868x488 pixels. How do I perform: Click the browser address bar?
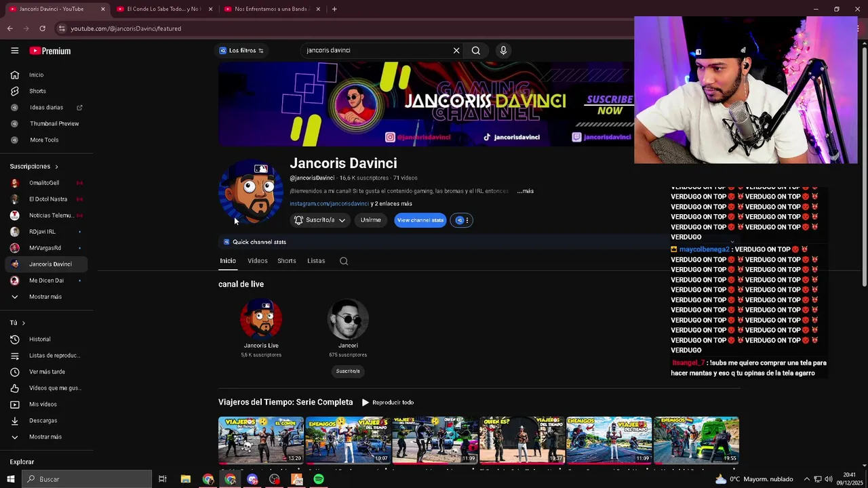coord(339,28)
